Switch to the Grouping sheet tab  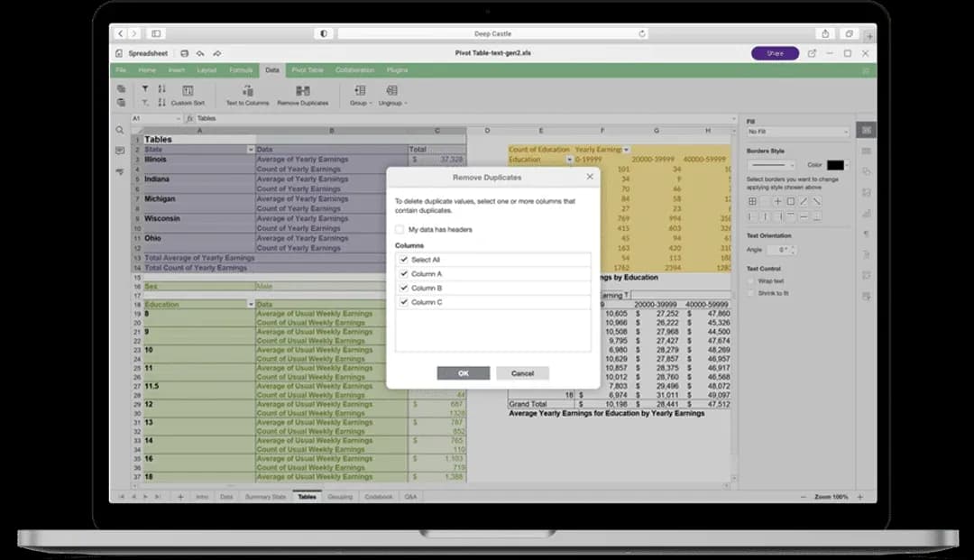tap(340, 497)
